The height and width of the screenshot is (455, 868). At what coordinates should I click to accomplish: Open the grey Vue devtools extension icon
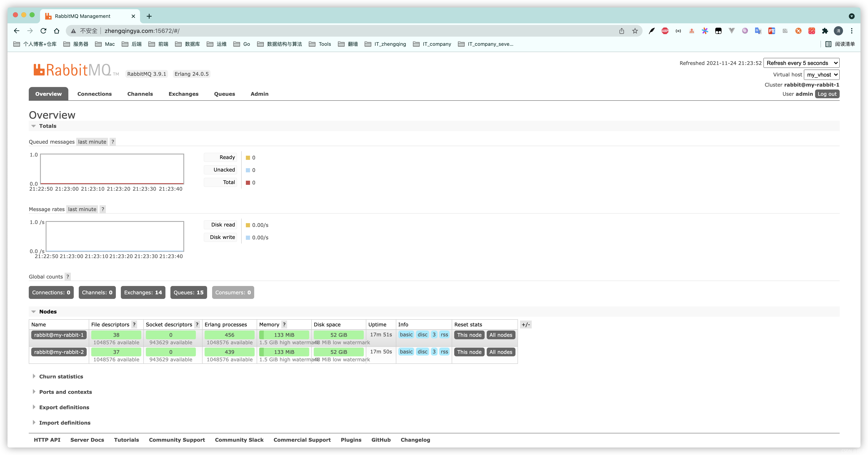click(x=732, y=31)
